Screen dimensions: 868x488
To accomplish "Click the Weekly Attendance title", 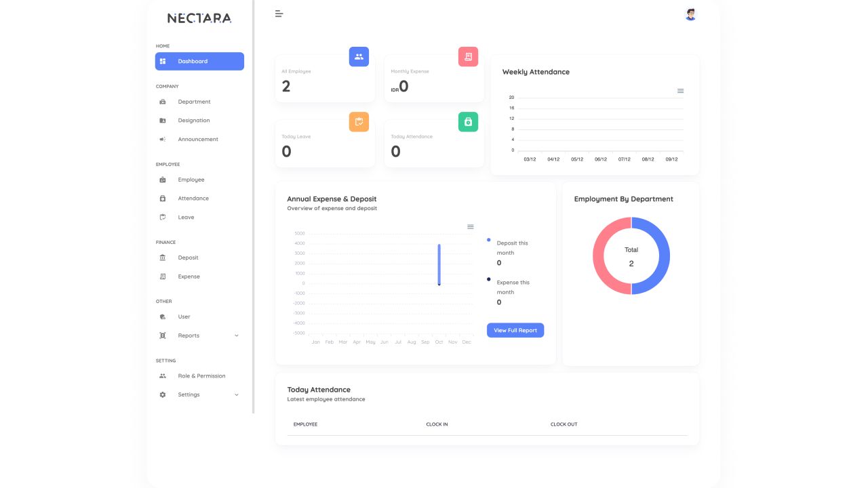I will pos(536,72).
